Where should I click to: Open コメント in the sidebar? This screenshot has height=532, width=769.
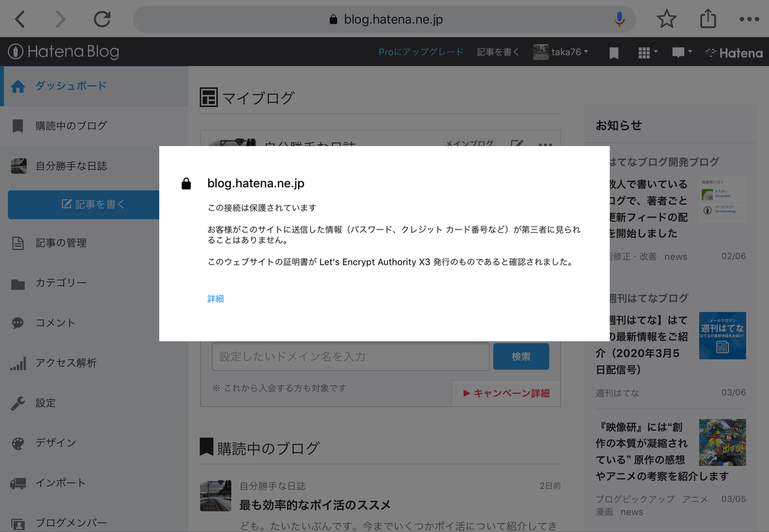coord(94,323)
